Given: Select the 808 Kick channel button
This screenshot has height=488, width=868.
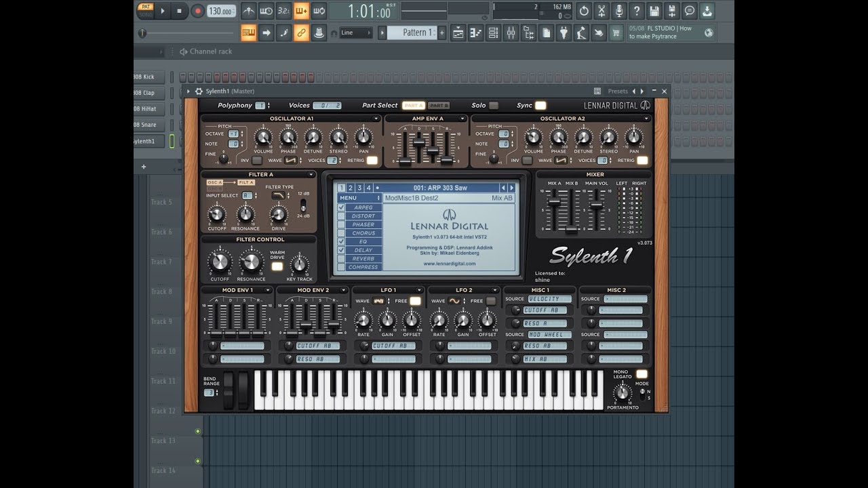Looking at the screenshot, I should click(149, 77).
